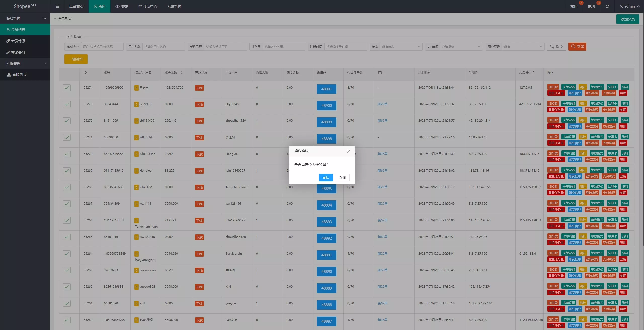Toggle checkbox for member ID 55261
This screenshot has width=644, height=330.
pos(67,303)
